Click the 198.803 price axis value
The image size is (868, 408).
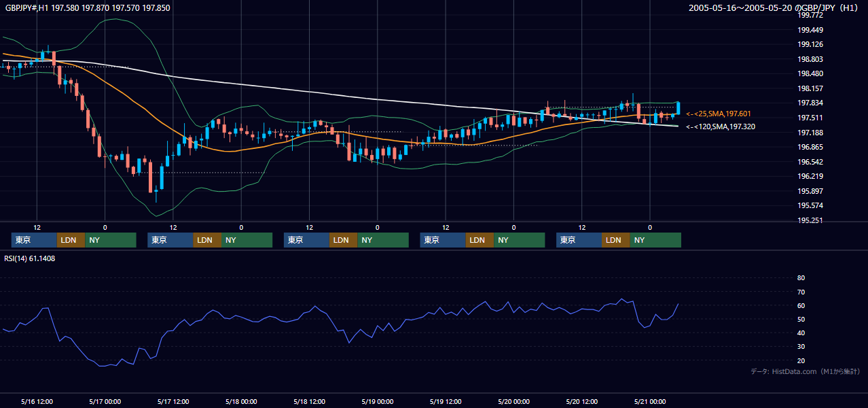point(810,59)
